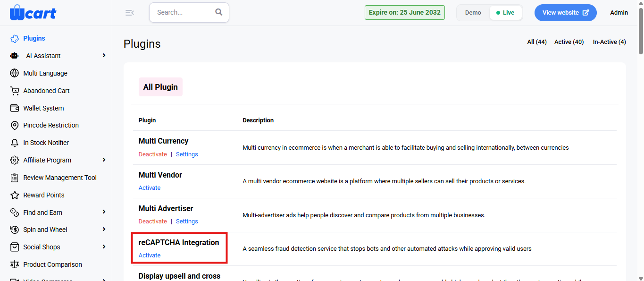Open the Wallet System menu item

(43, 108)
